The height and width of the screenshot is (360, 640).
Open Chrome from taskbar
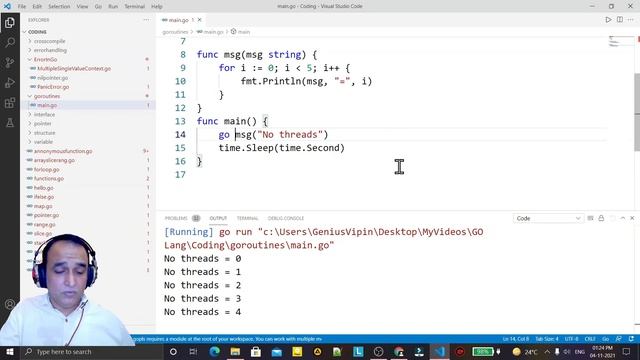(x=399, y=351)
